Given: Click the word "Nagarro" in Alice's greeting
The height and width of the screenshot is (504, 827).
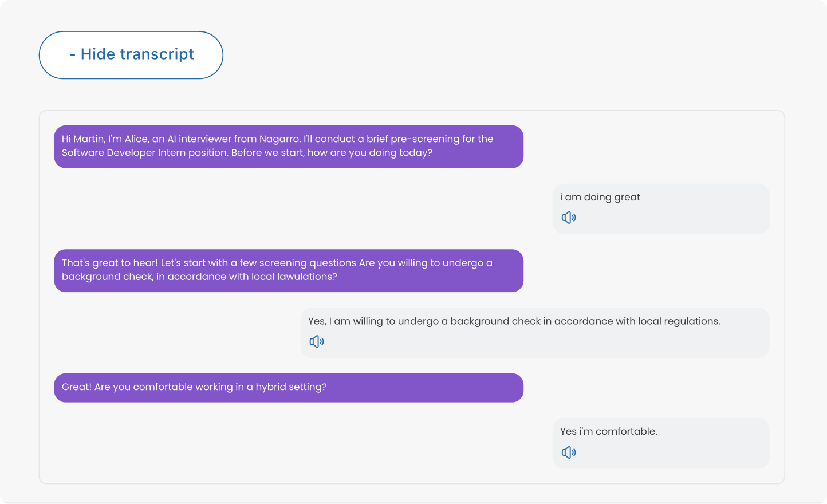Looking at the screenshot, I should [x=279, y=139].
